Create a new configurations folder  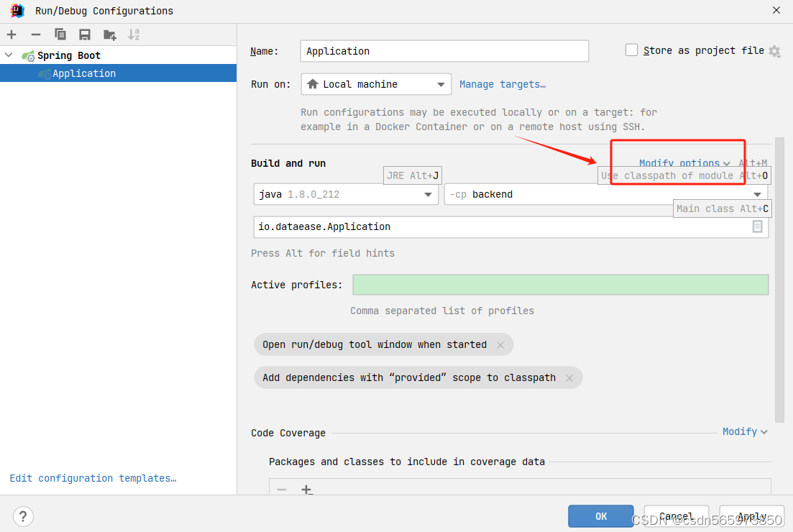click(x=109, y=34)
